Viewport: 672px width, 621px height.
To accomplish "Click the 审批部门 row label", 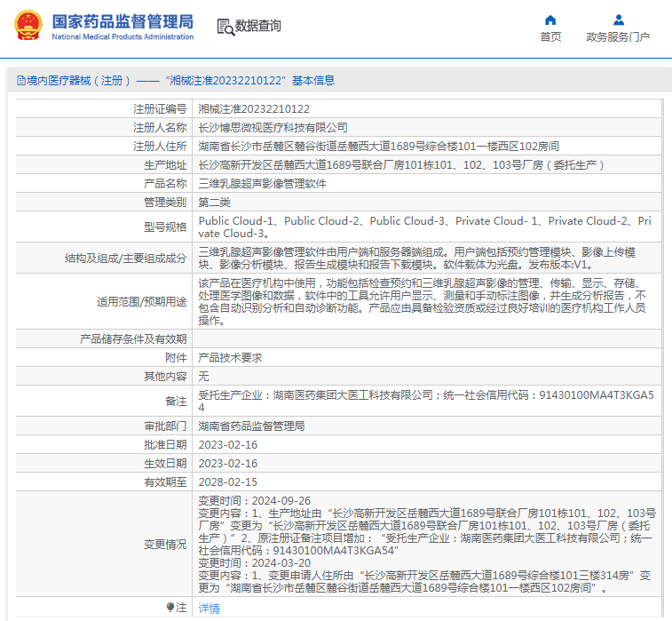I will coord(165,426).
